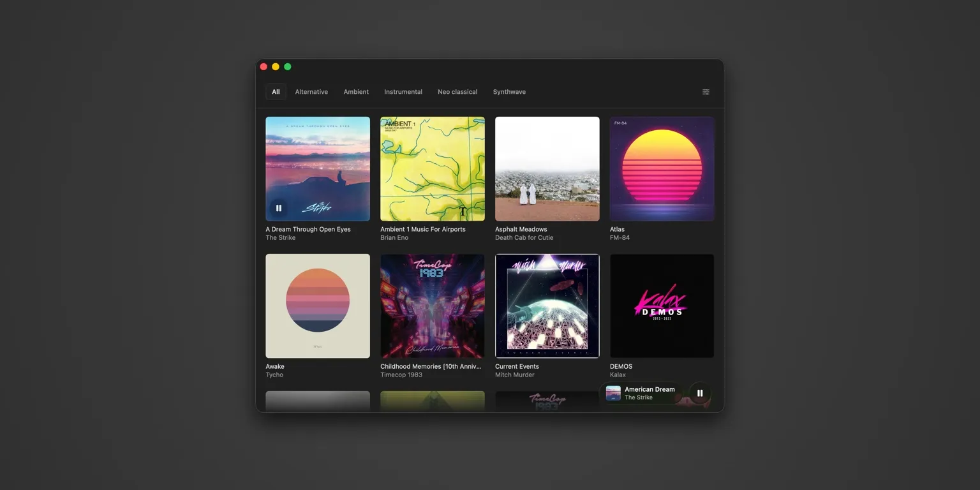980x490 pixels.
Task: Click the Brian Eno artist name
Action: click(x=394, y=237)
